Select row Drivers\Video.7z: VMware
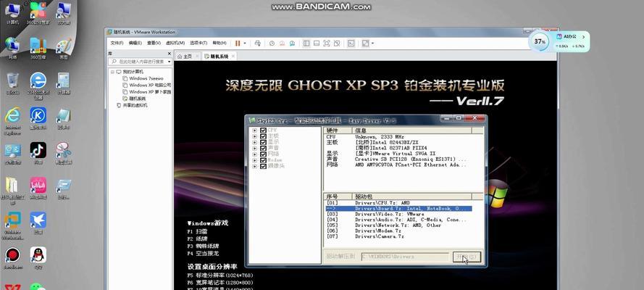The width and height of the screenshot is (644, 290). click(398, 215)
